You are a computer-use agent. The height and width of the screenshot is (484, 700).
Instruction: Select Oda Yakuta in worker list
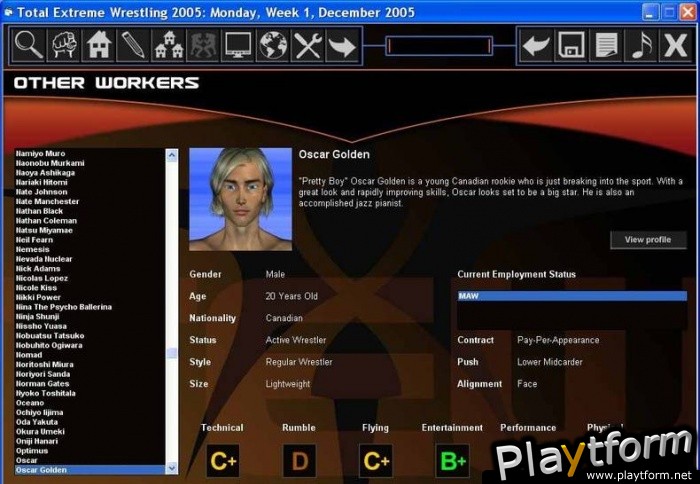(90, 422)
